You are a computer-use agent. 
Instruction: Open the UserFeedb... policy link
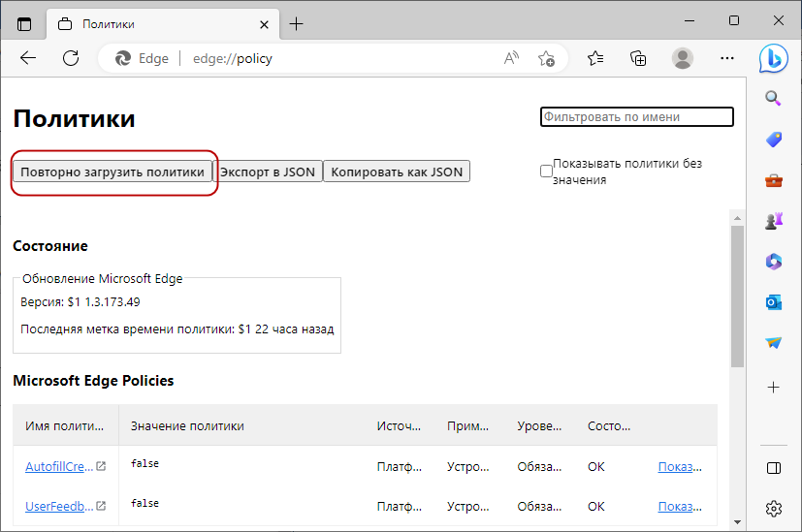coord(59,507)
